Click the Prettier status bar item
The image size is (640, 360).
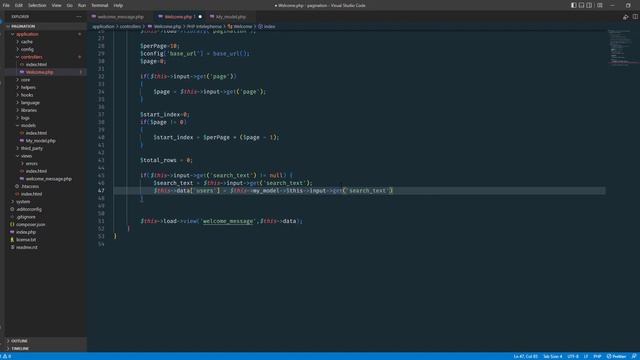(x=617, y=356)
